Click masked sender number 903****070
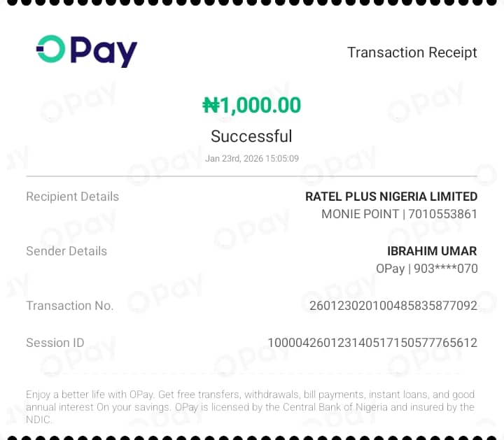This screenshot has height=440, width=504. [446, 269]
